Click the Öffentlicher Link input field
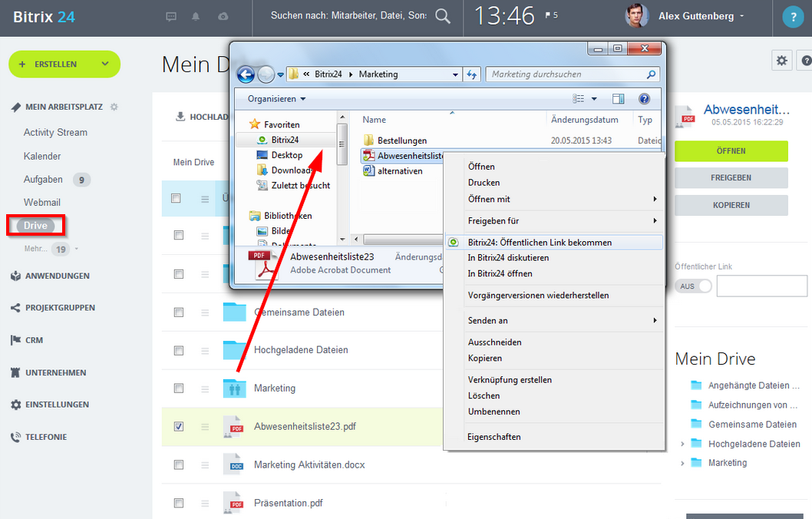The height and width of the screenshot is (519, 812). click(x=761, y=286)
